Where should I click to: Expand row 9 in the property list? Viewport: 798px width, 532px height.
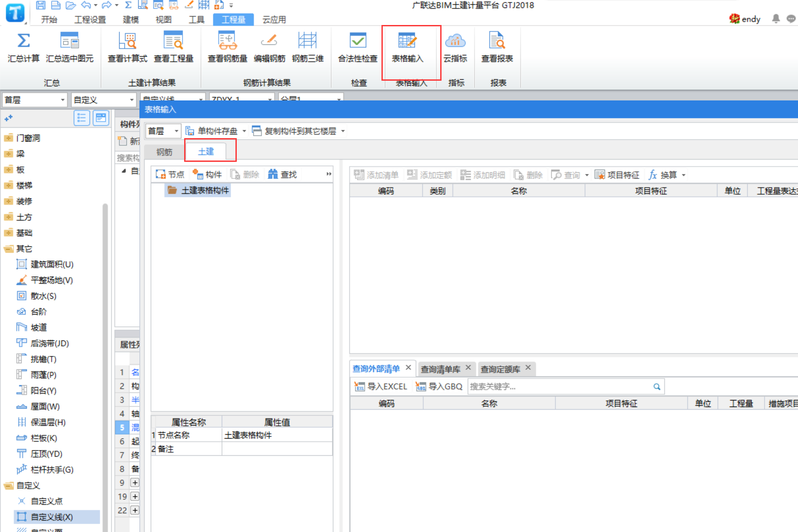tap(135, 482)
